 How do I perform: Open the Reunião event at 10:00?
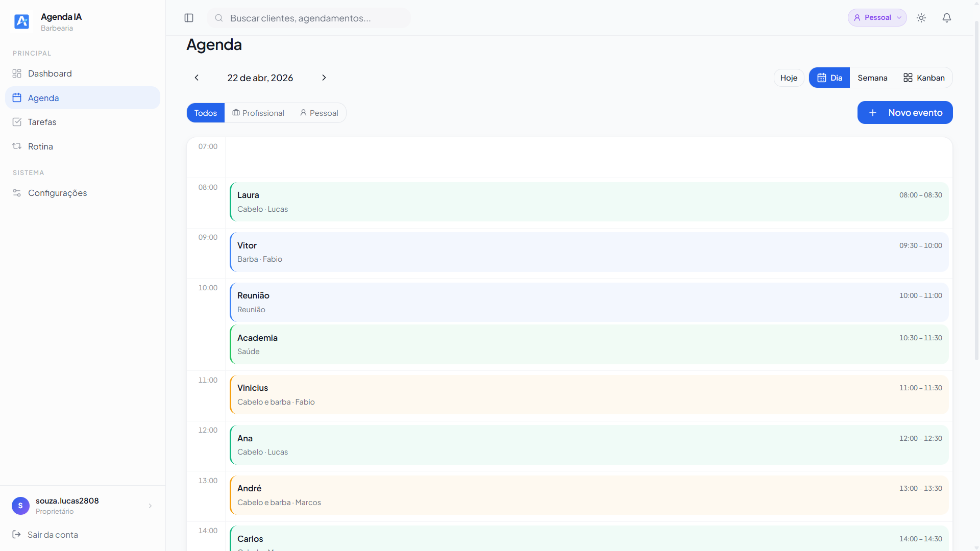[589, 302]
